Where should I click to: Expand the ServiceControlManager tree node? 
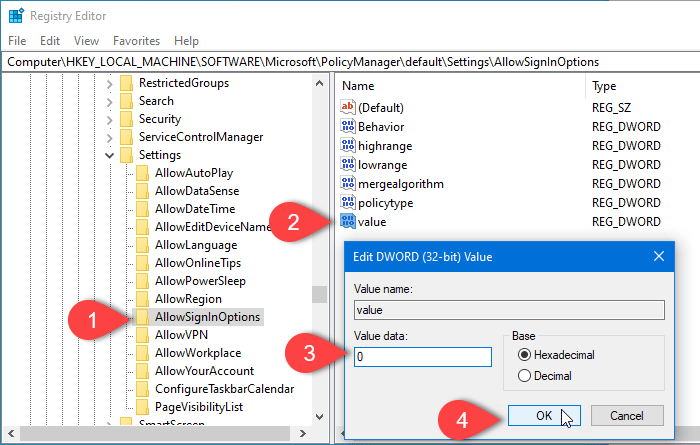pos(110,137)
